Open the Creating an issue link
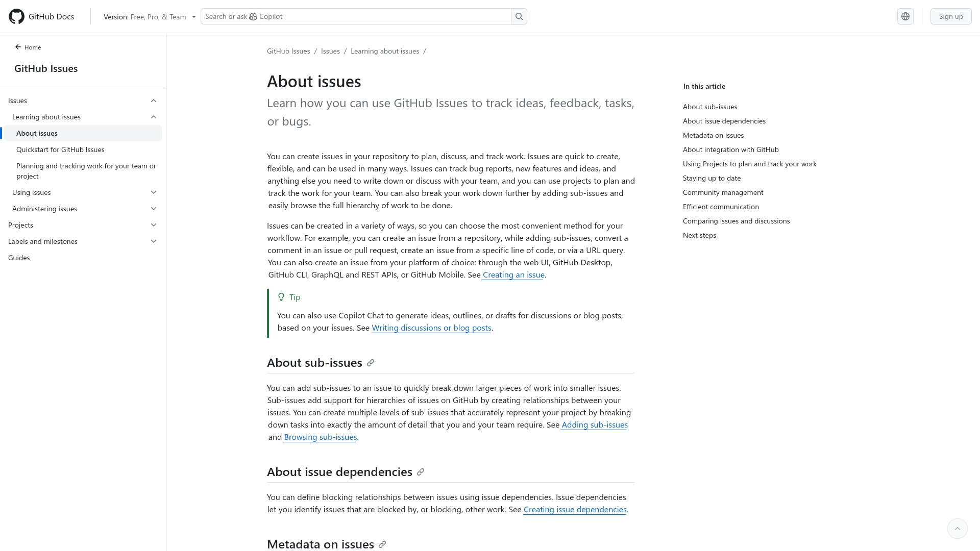Viewport: 980px width, 551px height. click(513, 274)
